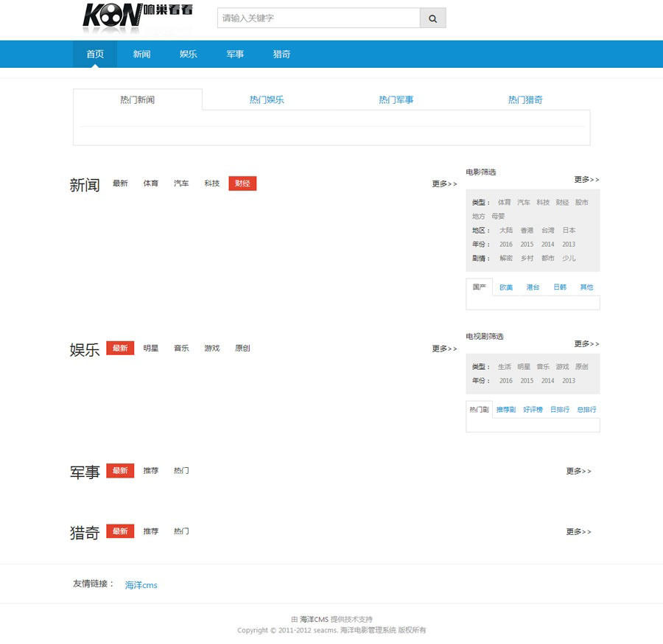
Task: Filter 电视剧筛选 by type 生活
Action: point(504,367)
